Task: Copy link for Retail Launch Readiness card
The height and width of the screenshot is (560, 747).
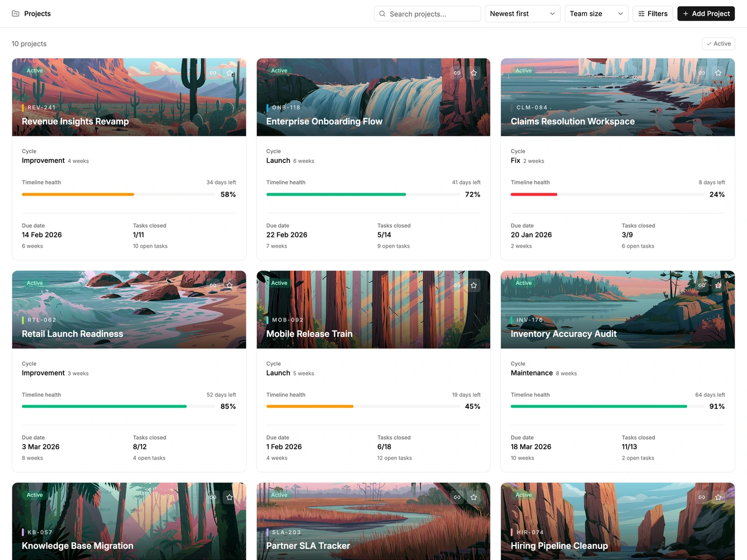Action: tap(213, 286)
